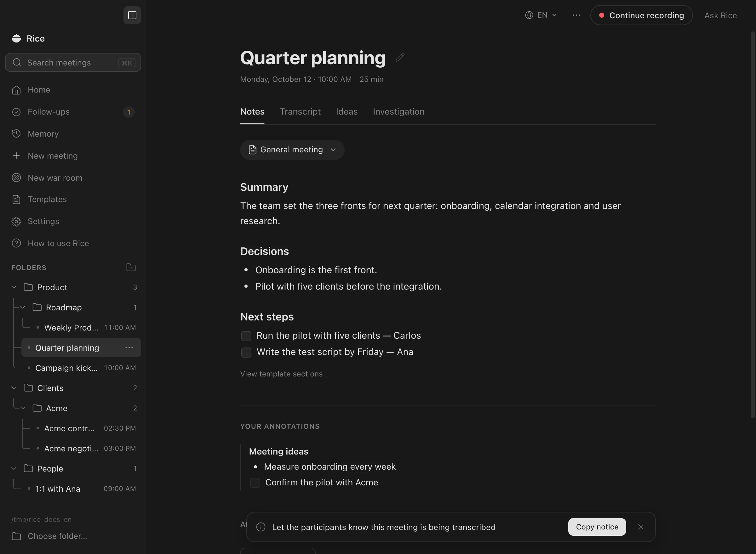Switch to the Transcript tab
Image resolution: width=756 pixels, height=554 pixels.
point(300,112)
